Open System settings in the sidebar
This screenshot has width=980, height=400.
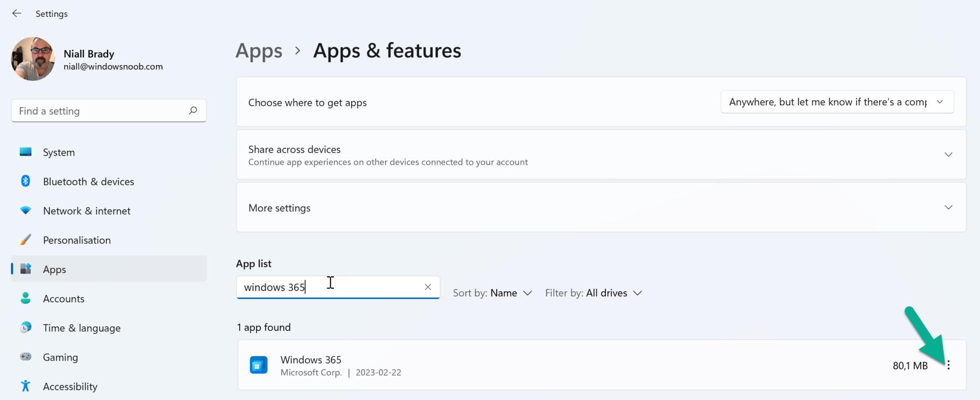tap(109, 152)
